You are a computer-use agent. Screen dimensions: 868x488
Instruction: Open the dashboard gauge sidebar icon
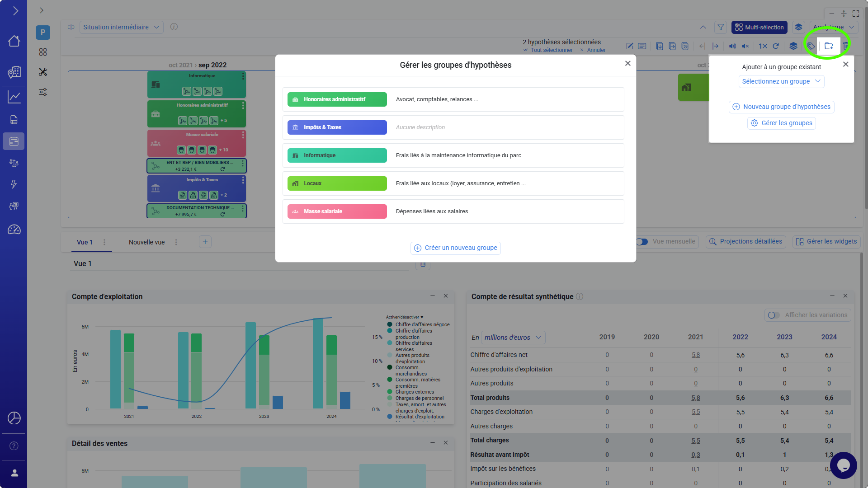tap(14, 230)
